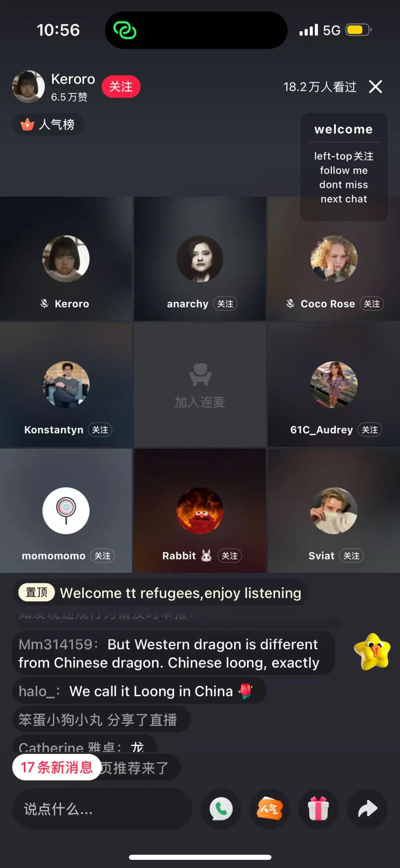The image size is (400, 868).
Task: Follow host Keroro with red 关注 button
Action: tap(121, 86)
